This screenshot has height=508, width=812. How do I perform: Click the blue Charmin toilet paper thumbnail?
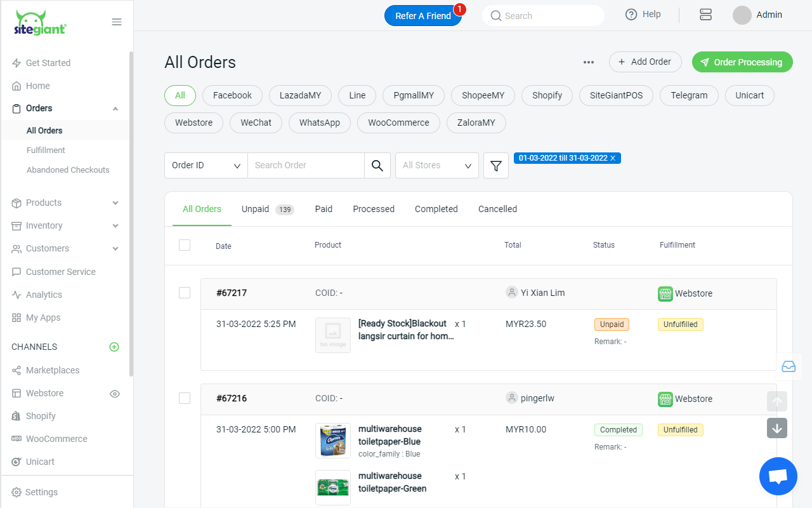pyautogui.click(x=333, y=441)
